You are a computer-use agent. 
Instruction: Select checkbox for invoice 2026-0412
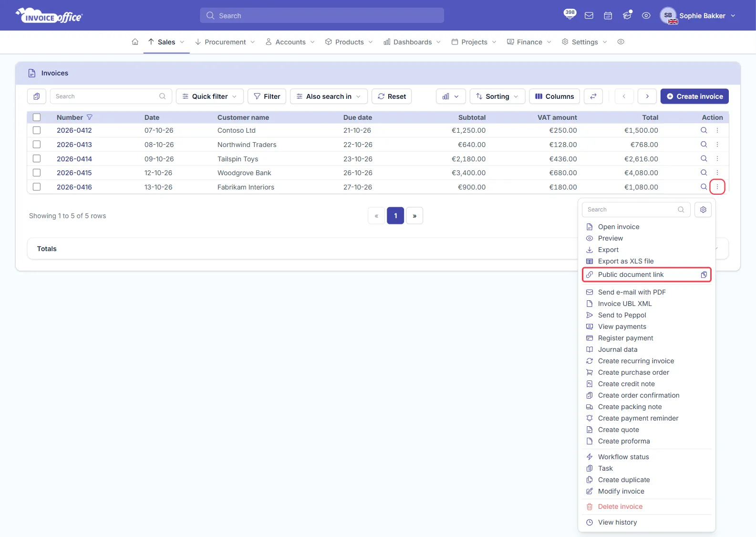[37, 130]
